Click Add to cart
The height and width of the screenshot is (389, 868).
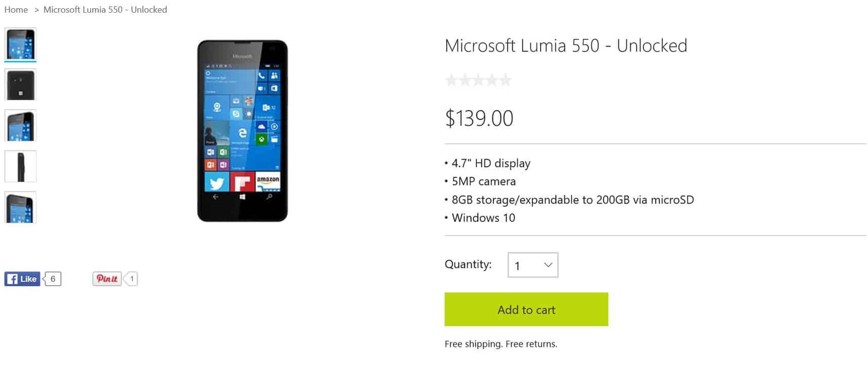(526, 309)
